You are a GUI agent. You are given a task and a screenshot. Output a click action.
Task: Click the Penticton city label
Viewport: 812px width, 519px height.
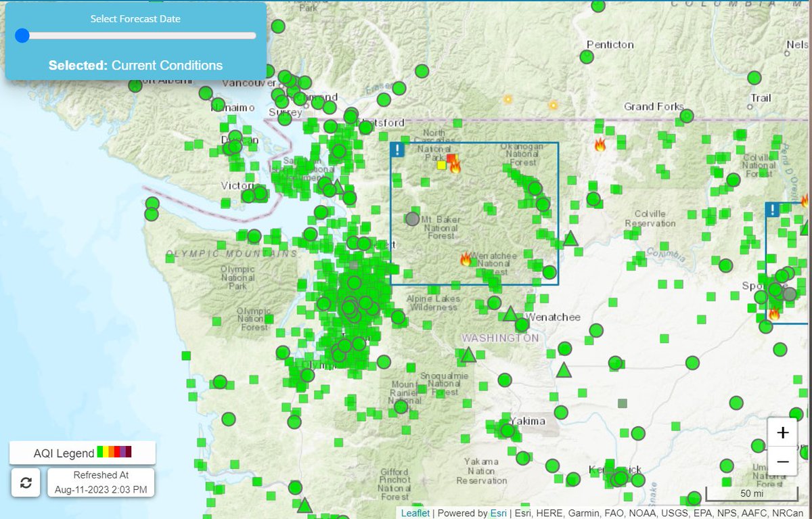(610, 45)
